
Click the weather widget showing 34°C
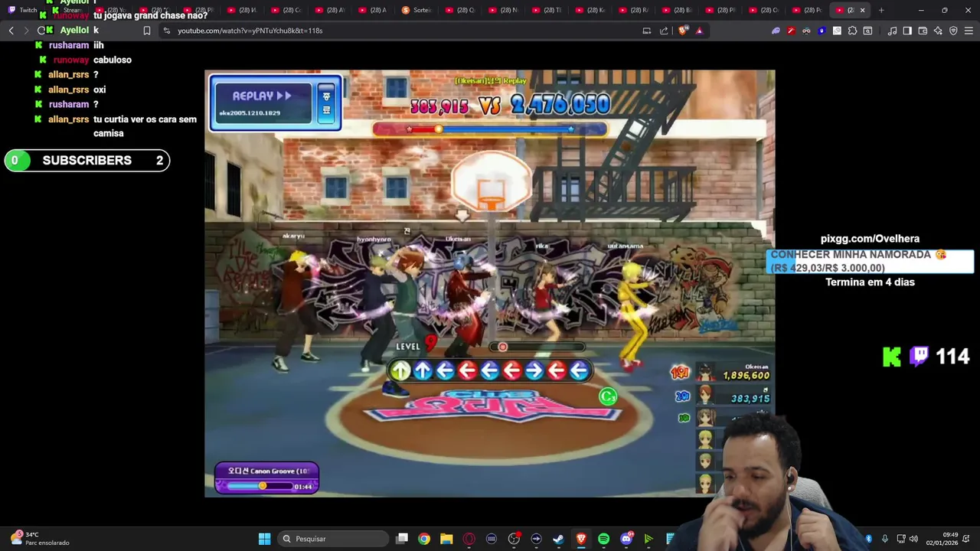[41, 539]
